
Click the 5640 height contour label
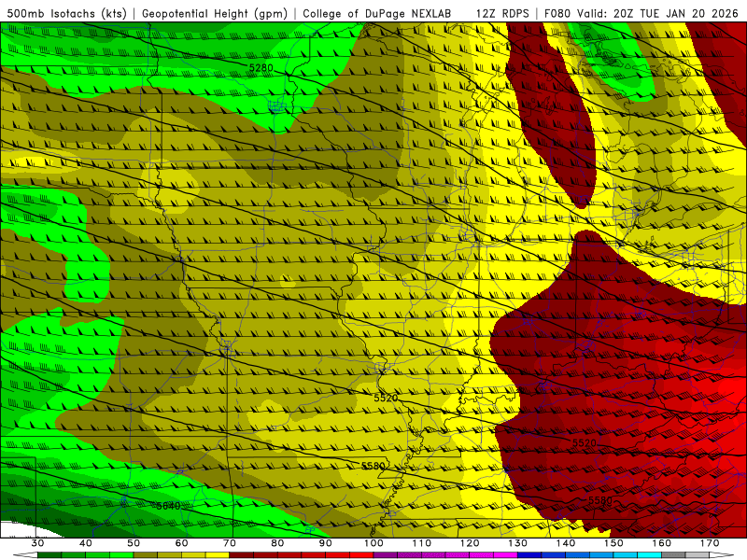coord(169,506)
